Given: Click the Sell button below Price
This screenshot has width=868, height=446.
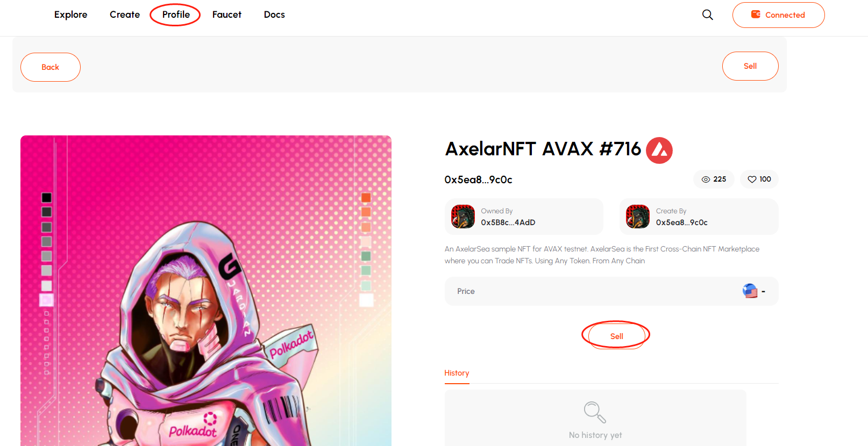Looking at the screenshot, I should (616, 336).
